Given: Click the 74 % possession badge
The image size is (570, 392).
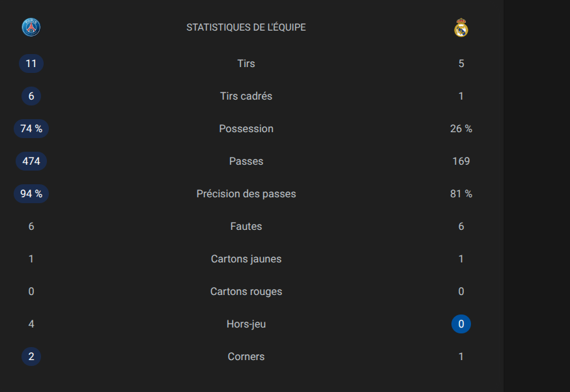Looking at the screenshot, I should click(x=31, y=129).
